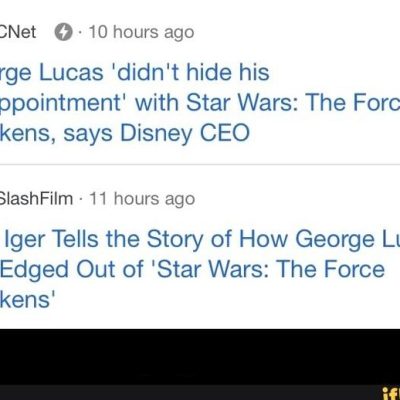Click the word 'Lucas' in the first headline
400x400 pixels.
(71, 73)
